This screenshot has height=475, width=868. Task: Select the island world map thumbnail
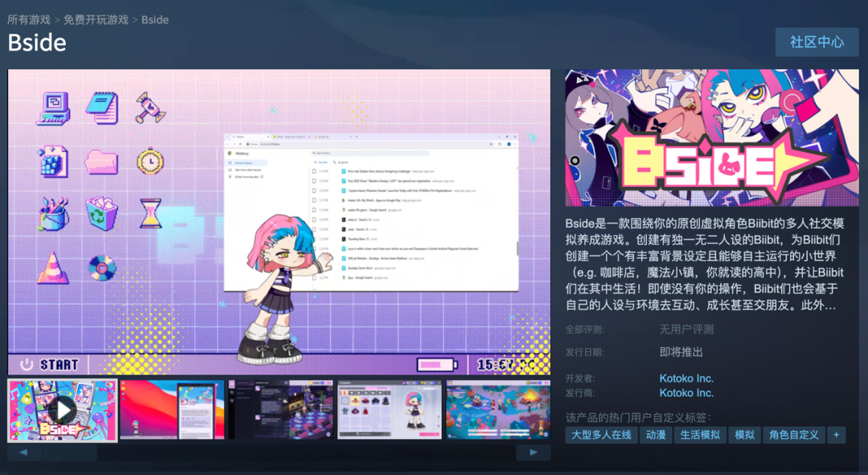coord(498,410)
